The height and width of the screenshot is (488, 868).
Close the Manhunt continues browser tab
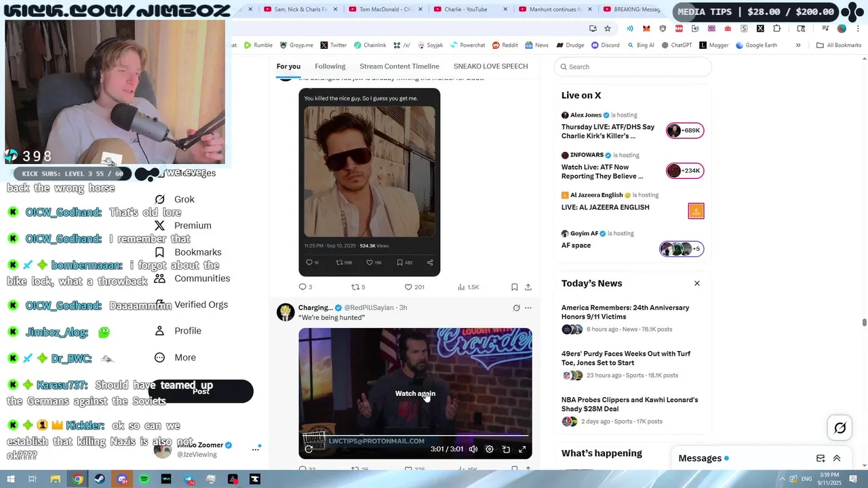tap(589, 9)
